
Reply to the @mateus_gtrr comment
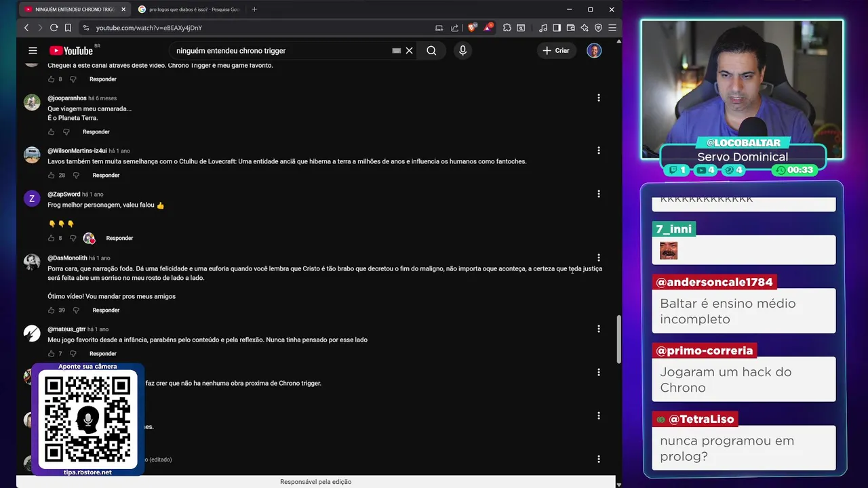[x=103, y=353]
